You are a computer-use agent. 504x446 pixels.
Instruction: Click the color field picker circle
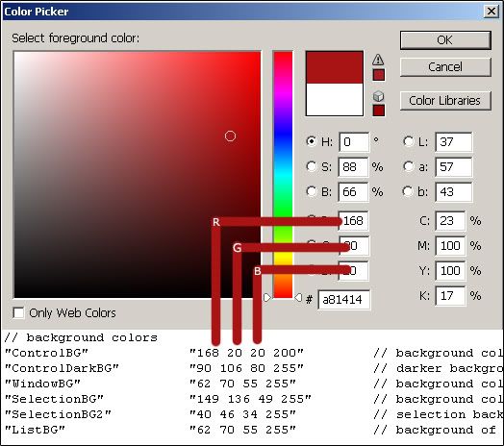point(230,136)
